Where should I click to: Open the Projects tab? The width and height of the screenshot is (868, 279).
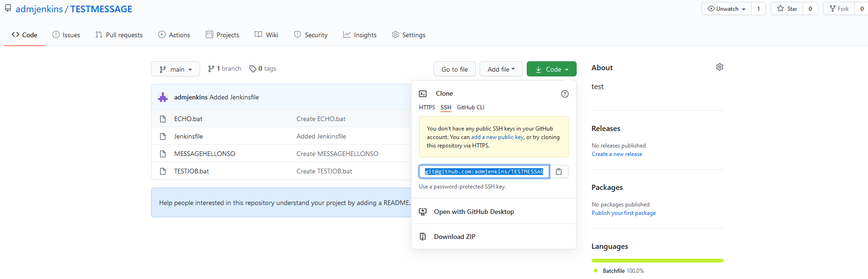(x=223, y=35)
